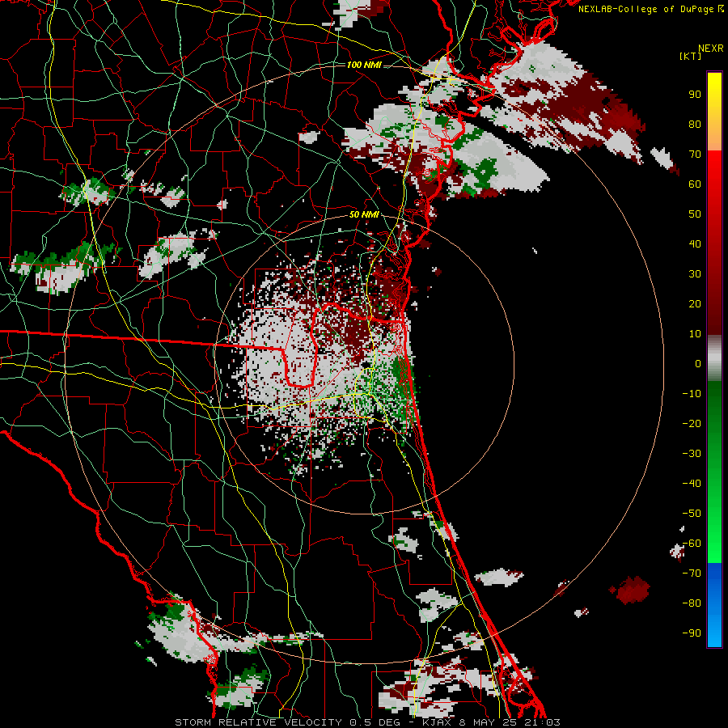Click the 0 value on velocity scale

pyautogui.click(x=698, y=363)
